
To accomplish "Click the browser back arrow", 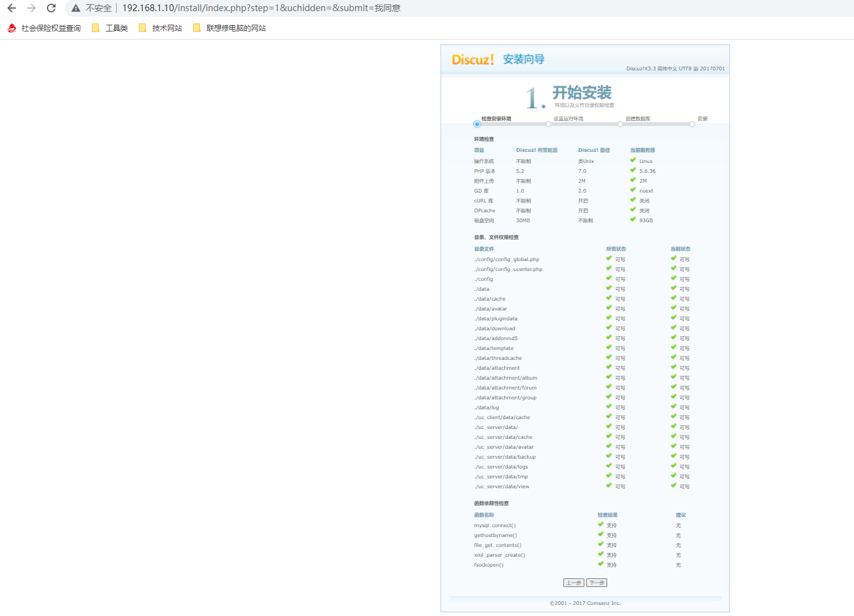I will click(x=12, y=8).
